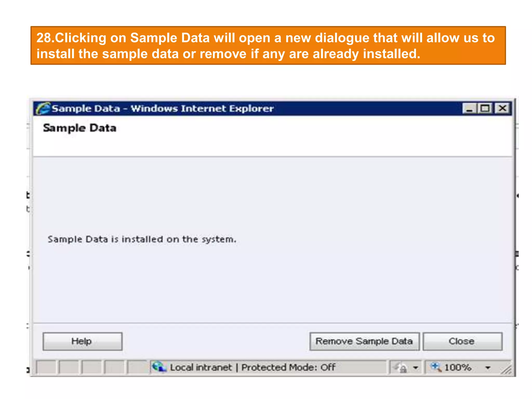Screen dimensions: 532x399
Task: Minimize the Sample Data window
Action: pos(470,108)
